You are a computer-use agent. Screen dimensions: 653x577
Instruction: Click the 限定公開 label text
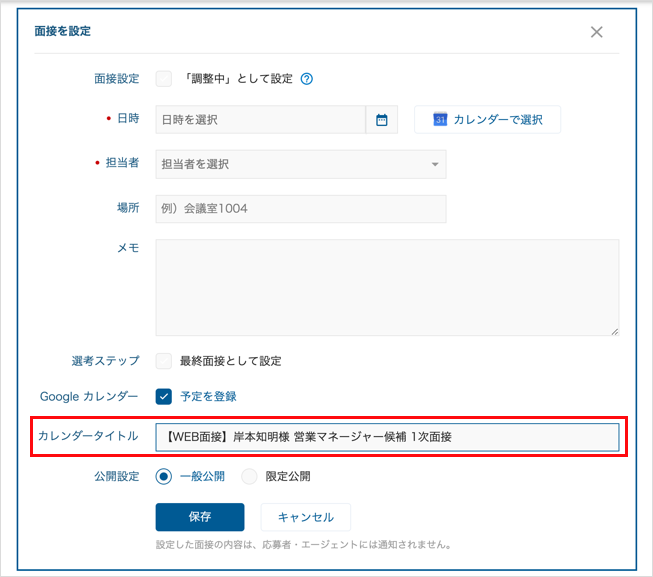click(x=288, y=476)
